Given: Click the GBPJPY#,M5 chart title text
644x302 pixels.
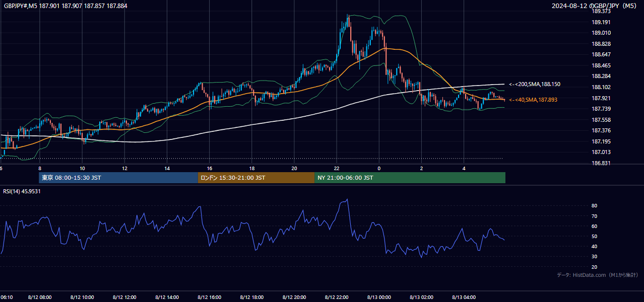Looking at the screenshot, I should click(66, 6).
